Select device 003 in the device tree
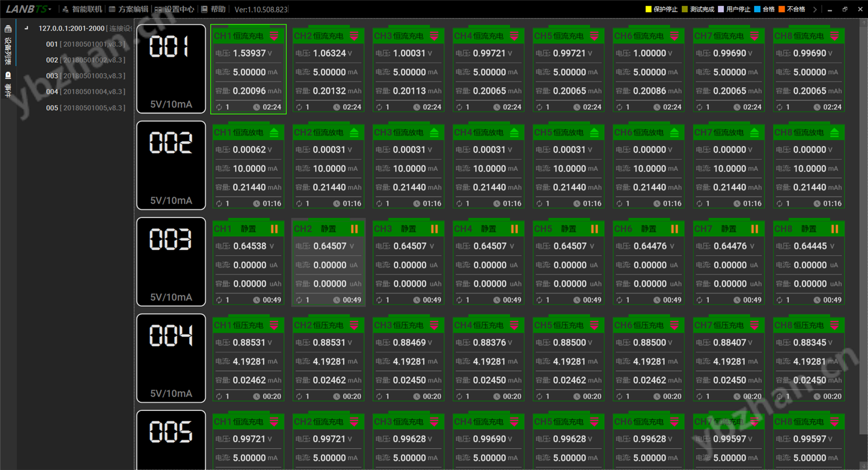Viewport: 868px width, 470px height. pyautogui.click(x=52, y=76)
